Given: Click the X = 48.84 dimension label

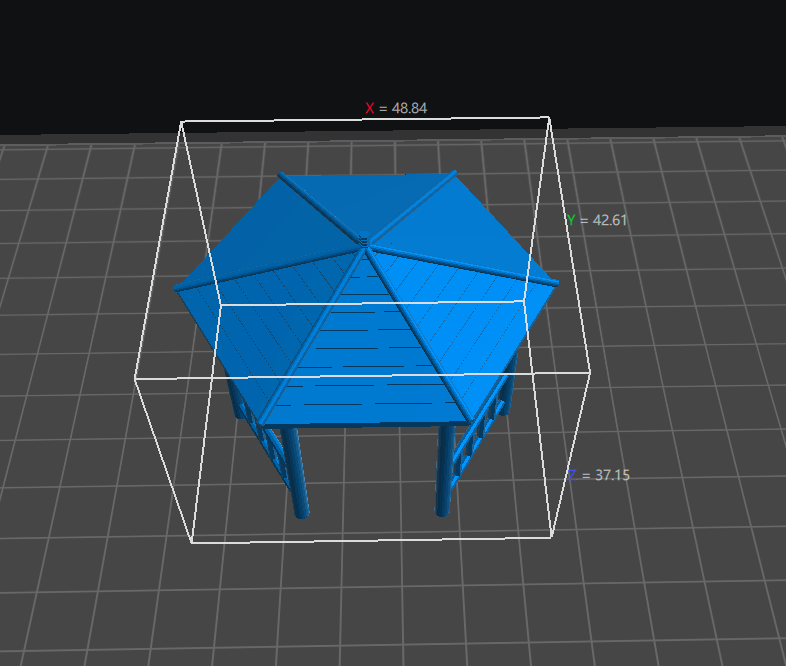Looking at the screenshot, I should pyautogui.click(x=396, y=108).
